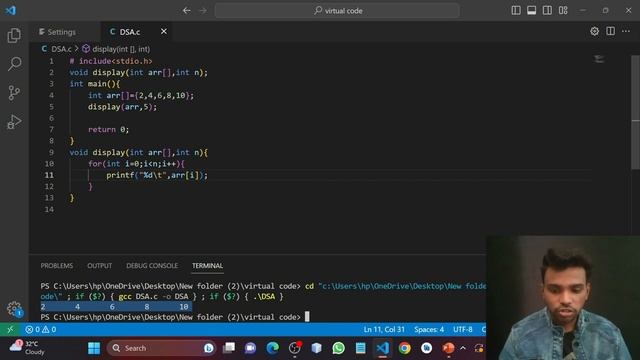Image resolution: width=640 pixels, height=360 pixels.
Task: Toggle the secondary side bar layout icon
Action: coord(547,11)
